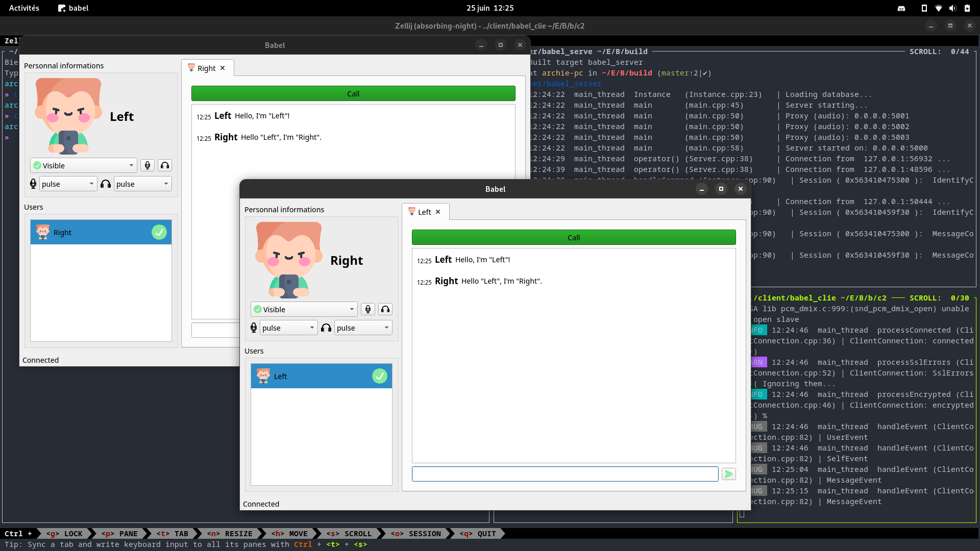Select the Right conversation tab
Image resolution: width=980 pixels, height=551 pixels.
pos(206,68)
